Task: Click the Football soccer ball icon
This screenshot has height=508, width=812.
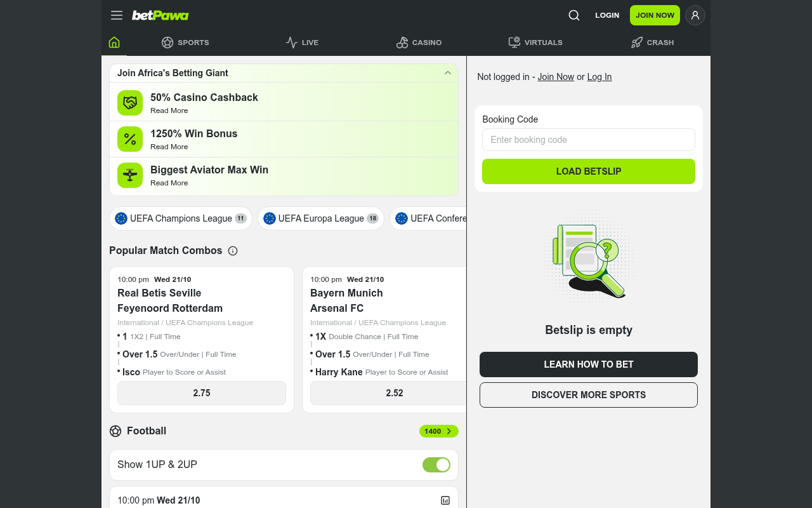Action: pyautogui.click(x=115, y=431)
